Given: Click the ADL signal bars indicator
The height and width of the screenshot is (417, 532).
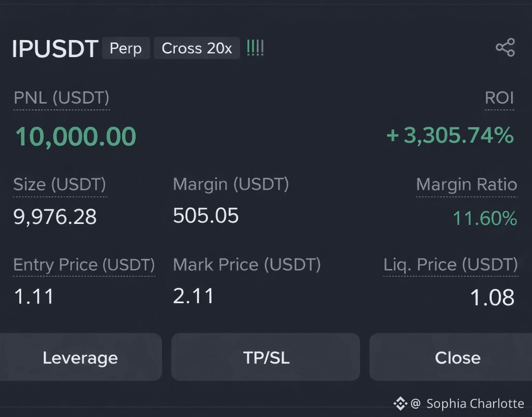Looking at the screenshot, I should point(255,48).
